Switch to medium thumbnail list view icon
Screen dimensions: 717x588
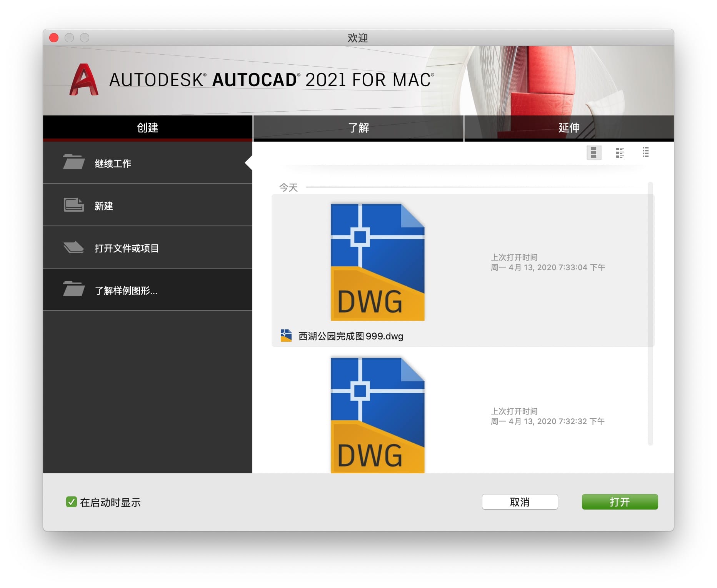[620, 153]
